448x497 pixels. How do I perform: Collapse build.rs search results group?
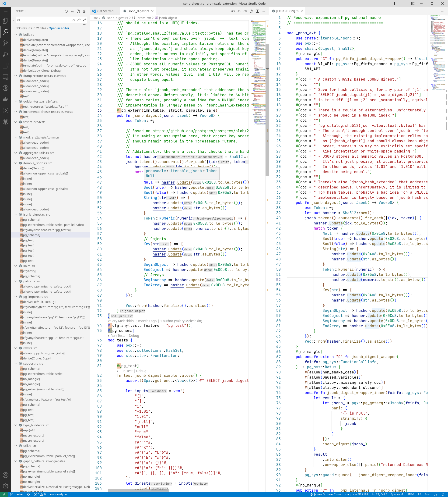click(x=16, y=35)
